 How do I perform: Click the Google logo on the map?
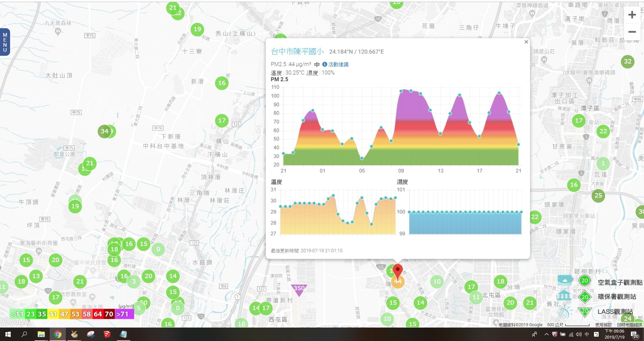coord(15,322)
